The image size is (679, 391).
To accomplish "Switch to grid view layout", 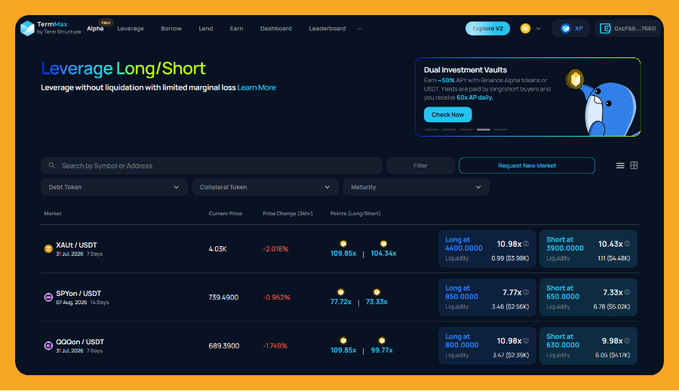I will pyautogui.click(x=634, y=165).
